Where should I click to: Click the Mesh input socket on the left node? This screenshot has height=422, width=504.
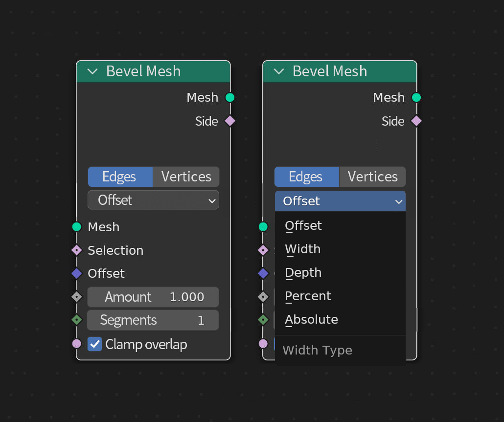77,227
